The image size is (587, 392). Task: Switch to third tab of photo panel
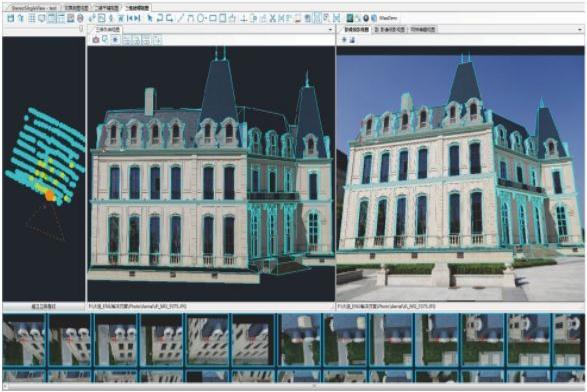(422, 29)
